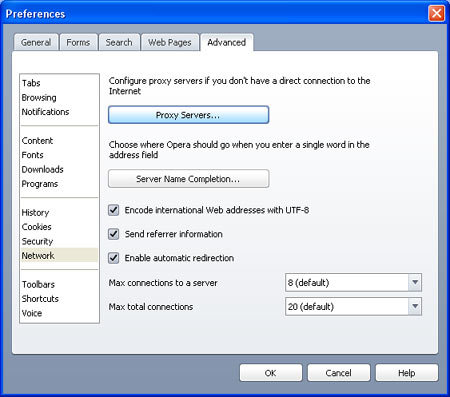450x397 pixels.
Task: Close the Preferences dialog window
Action: [436, 14]
